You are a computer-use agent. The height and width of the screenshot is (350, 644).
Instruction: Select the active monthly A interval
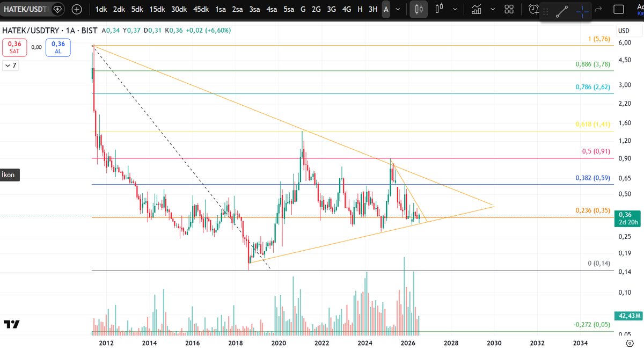point(386,9)
